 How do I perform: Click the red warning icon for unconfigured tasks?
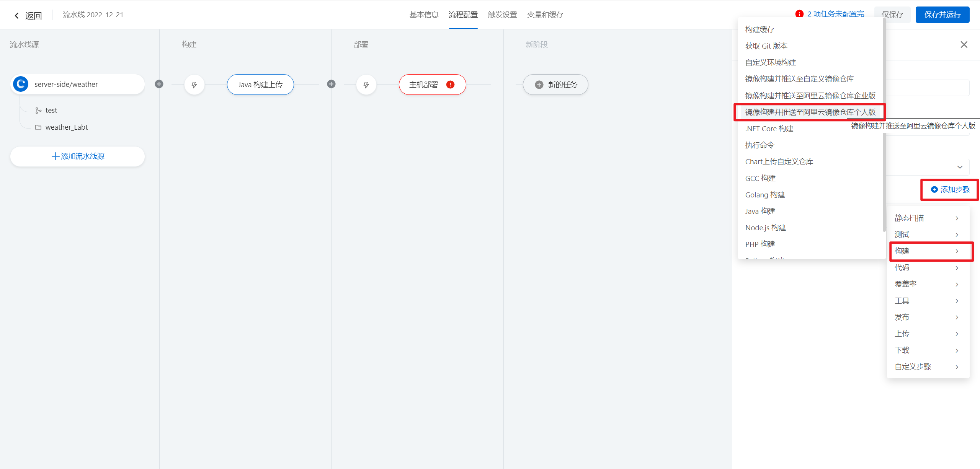coord(799,14)
